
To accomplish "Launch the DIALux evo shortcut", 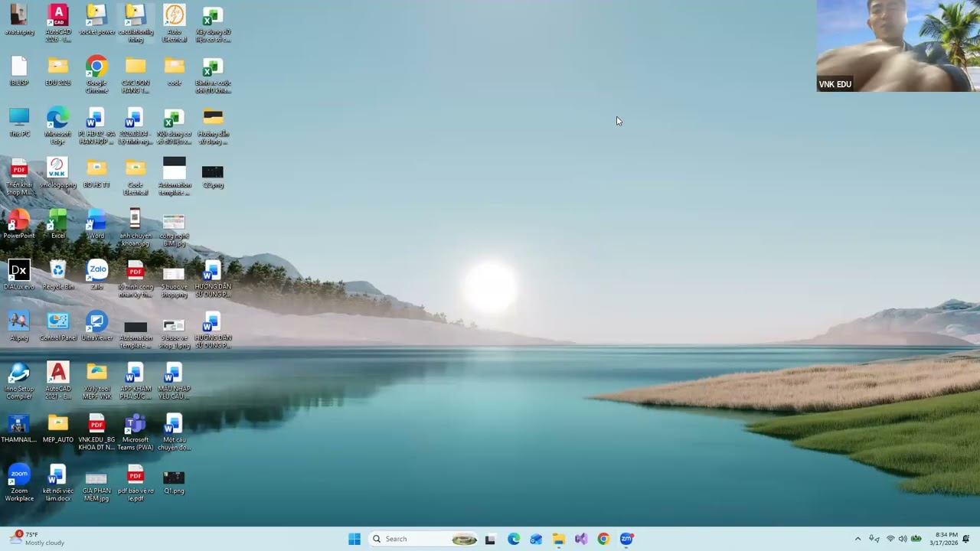I will click(19, 275).
